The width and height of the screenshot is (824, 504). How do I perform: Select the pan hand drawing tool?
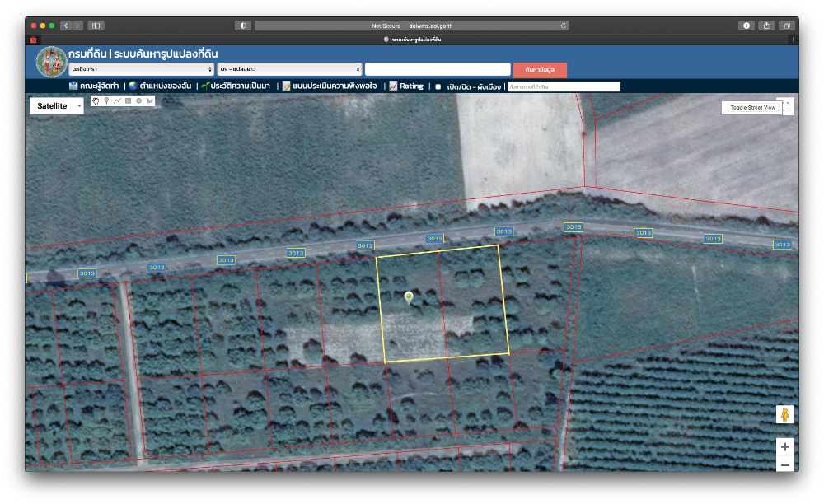click(x=96, y=100)
